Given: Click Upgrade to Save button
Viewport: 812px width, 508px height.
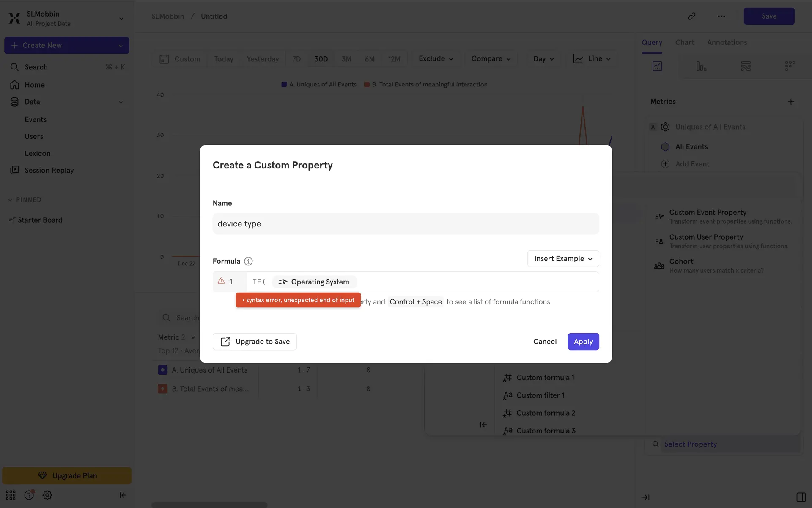Looking at the screenshot, I should pyautogui.click(x=255, y=342).
